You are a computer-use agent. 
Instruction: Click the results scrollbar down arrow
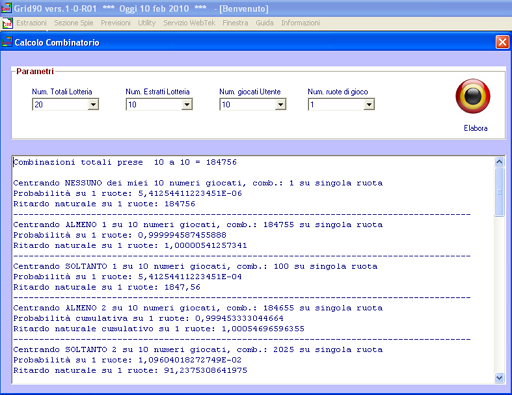499,378
